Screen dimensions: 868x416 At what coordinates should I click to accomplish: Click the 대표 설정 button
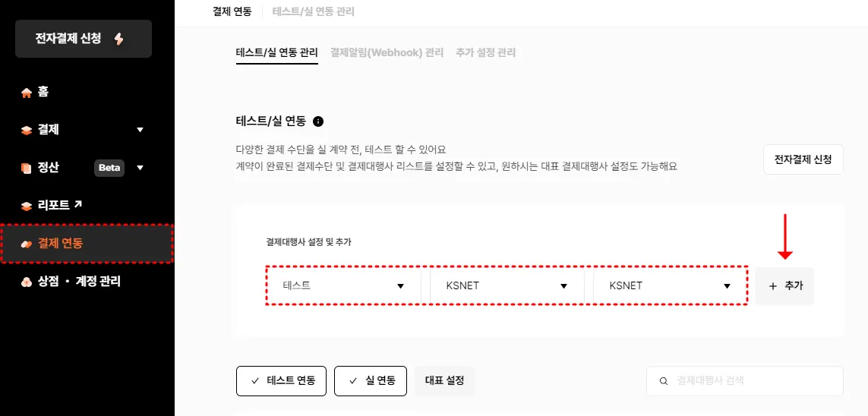point(444,381)
